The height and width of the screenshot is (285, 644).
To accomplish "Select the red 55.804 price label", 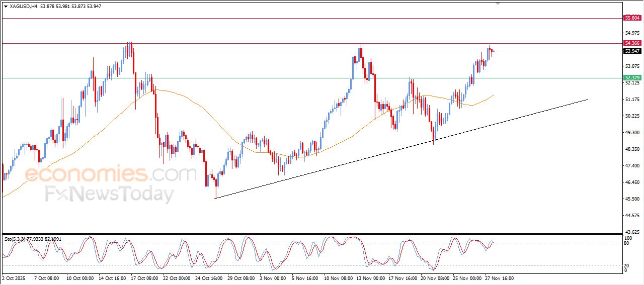I will tap(632, 18).
